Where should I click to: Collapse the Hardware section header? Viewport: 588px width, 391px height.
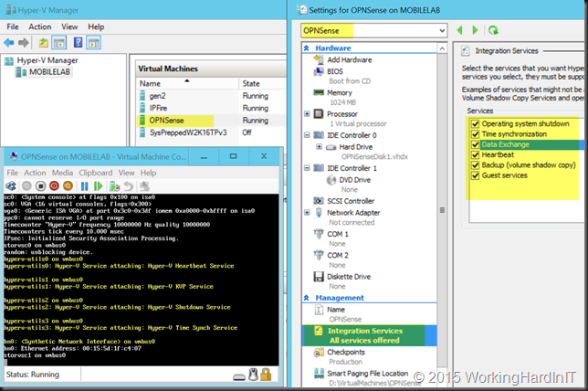(307, 48)
